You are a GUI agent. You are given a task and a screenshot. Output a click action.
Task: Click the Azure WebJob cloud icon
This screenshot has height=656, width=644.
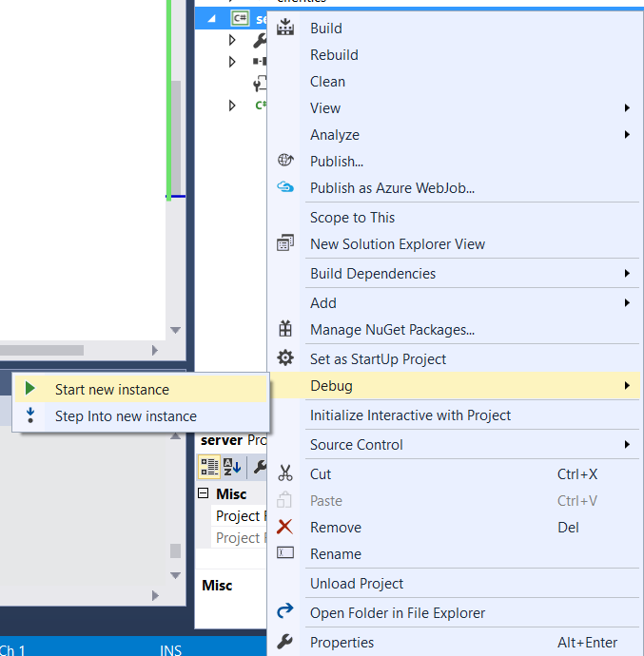pyautogui.click(x=285, y=186)
